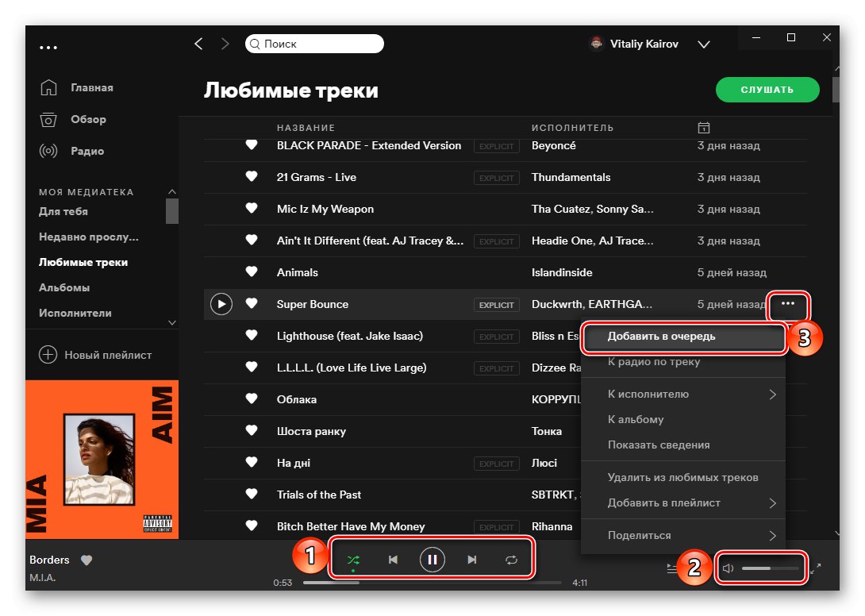Viewport: 865px width, 616px height.
Task: Unlike Mic Iz My Weapon heart
Action: 252,208
